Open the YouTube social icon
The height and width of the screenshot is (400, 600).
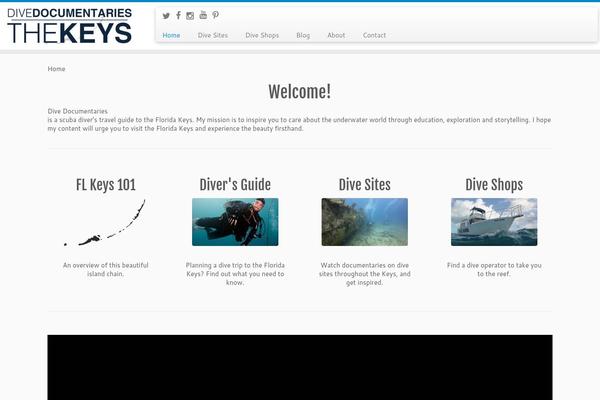[x=203, y=15]
